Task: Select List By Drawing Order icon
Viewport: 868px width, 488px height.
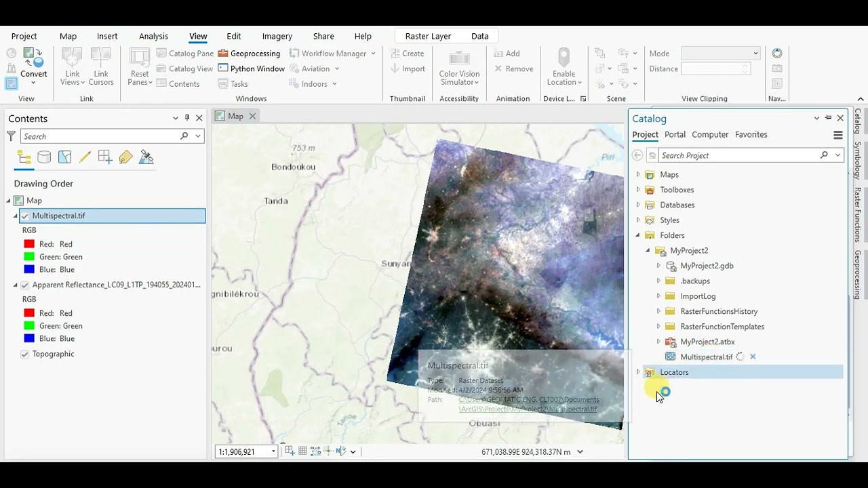Action: tap(24, 157)
